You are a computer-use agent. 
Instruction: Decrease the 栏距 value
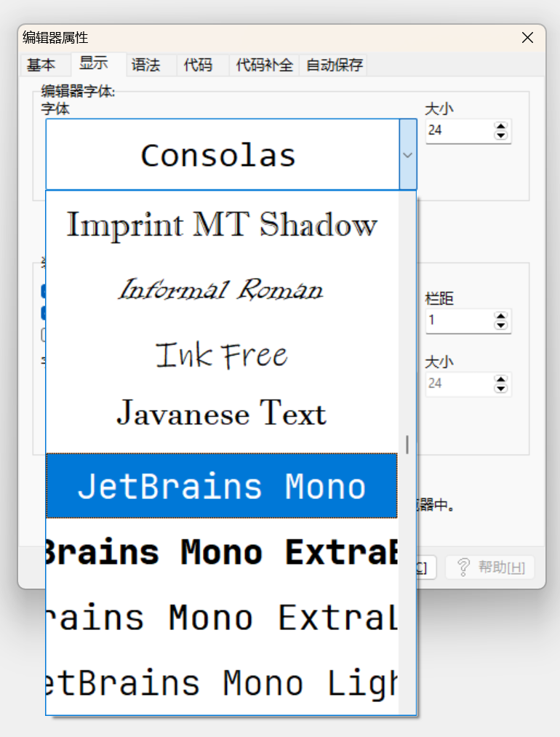[x=501, y=326]
